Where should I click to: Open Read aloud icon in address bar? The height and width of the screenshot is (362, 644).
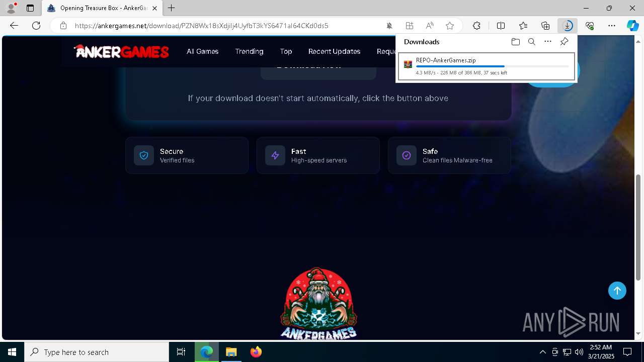(x=430, y=26)
